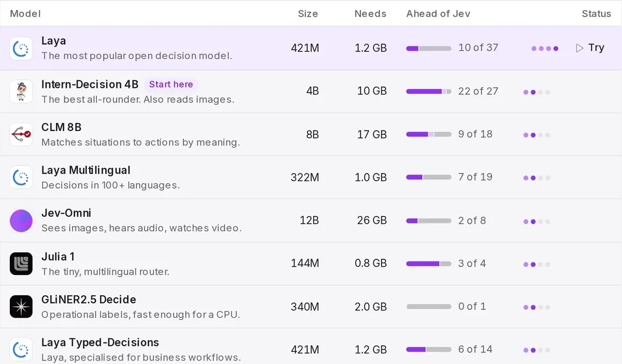Select the Julia 1 model name
The width and height of the screenshot is (622, 364).
[58, 256]
